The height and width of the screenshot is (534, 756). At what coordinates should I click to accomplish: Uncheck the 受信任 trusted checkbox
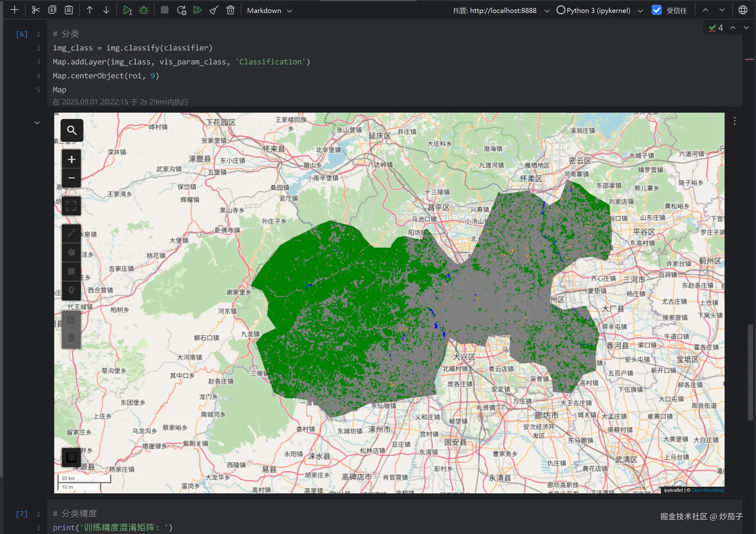656,10
